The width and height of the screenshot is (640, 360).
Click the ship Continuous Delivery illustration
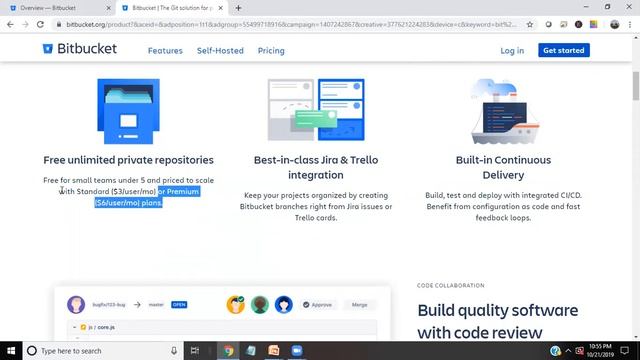pos(504,111)
